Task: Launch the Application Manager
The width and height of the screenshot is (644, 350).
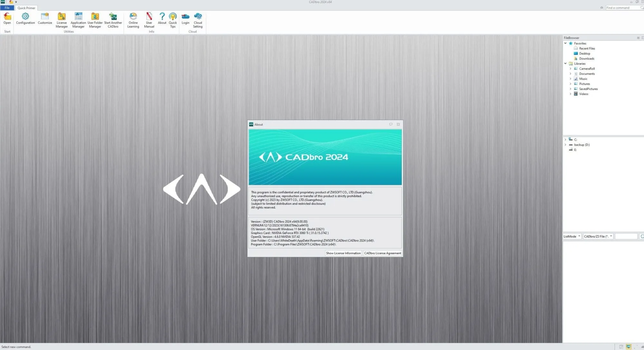Action: coord(78,20)
